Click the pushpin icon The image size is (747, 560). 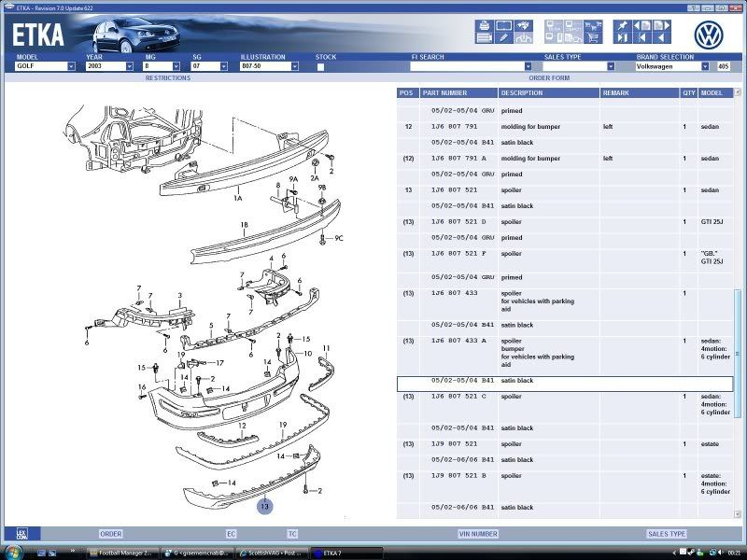pos(622,26)
